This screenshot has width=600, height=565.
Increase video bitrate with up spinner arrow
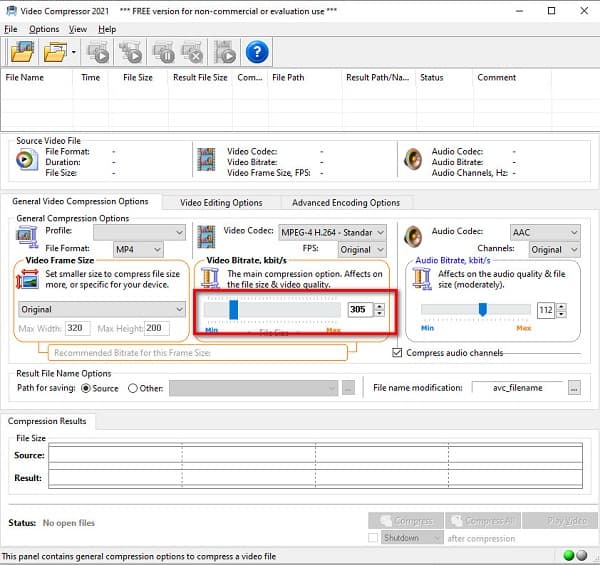[x=379, y=306]
